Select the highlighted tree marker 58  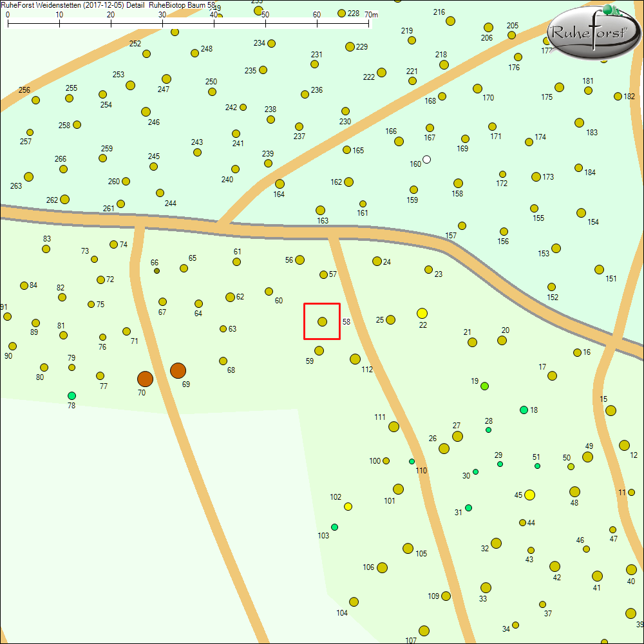pyautogui.click(x=322, y=321)
